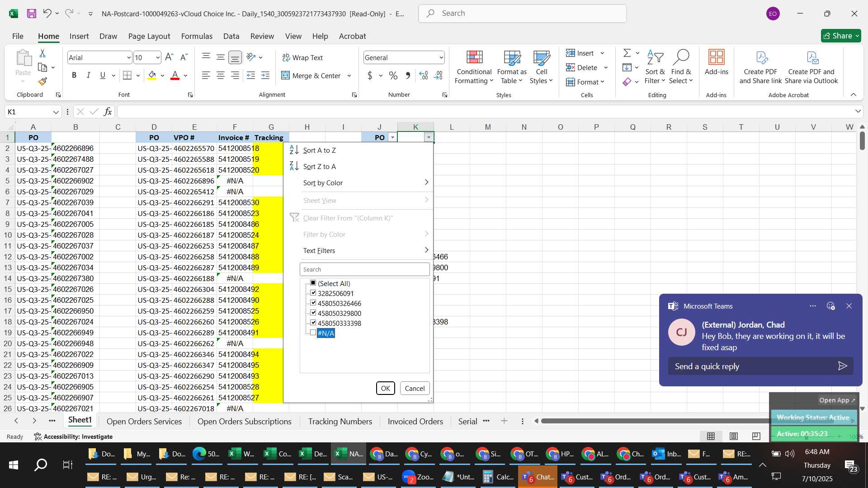Click the top Search field
The image size is (868, 488).
coord(522,14)
